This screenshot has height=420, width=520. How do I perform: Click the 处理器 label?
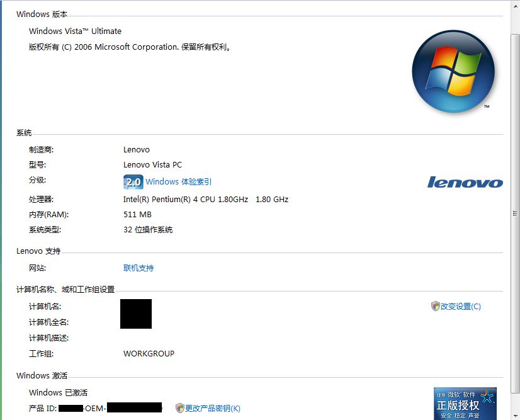coord(41,200)
